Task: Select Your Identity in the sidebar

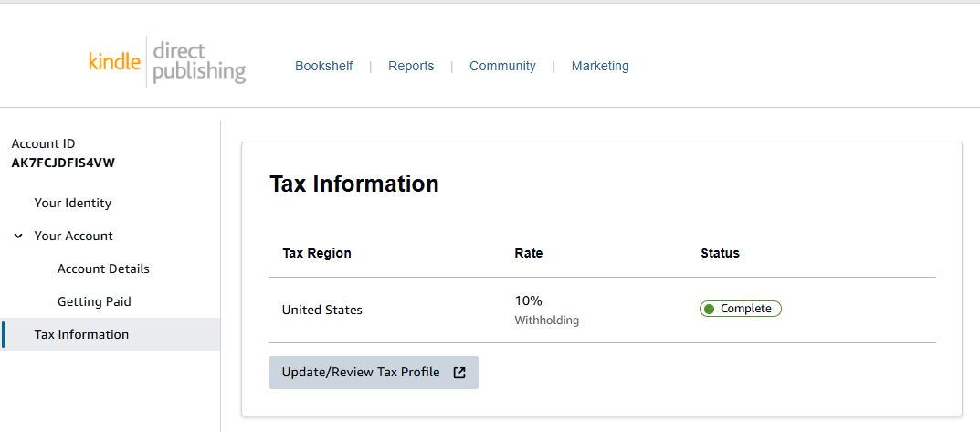Action: tap(72, 203)
